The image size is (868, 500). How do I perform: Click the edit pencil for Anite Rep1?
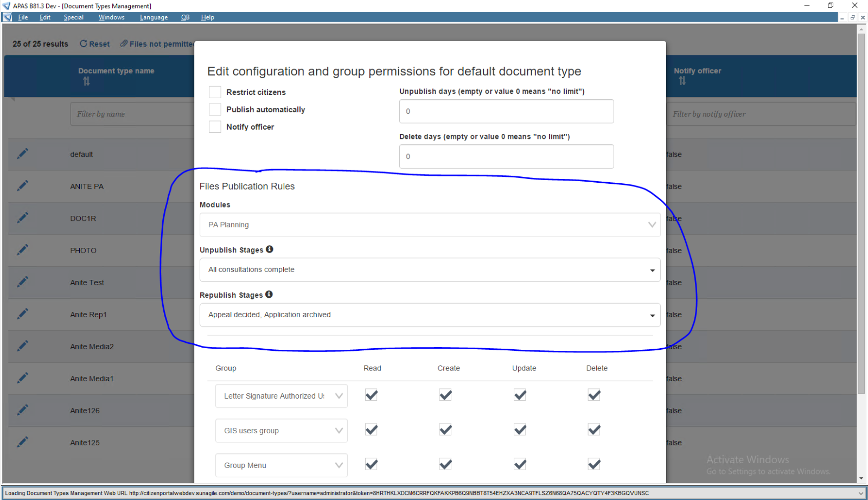point(22,314)
